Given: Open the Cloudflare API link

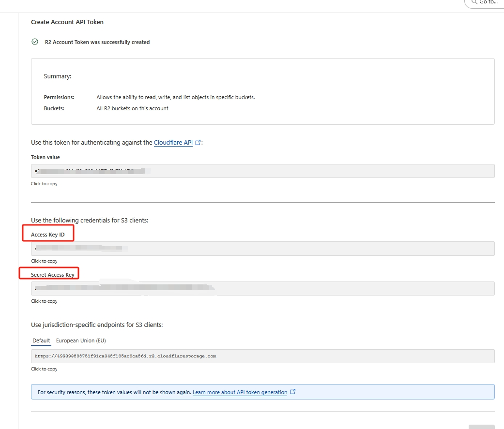Looking at the screenshot, I should coord(173,143).
